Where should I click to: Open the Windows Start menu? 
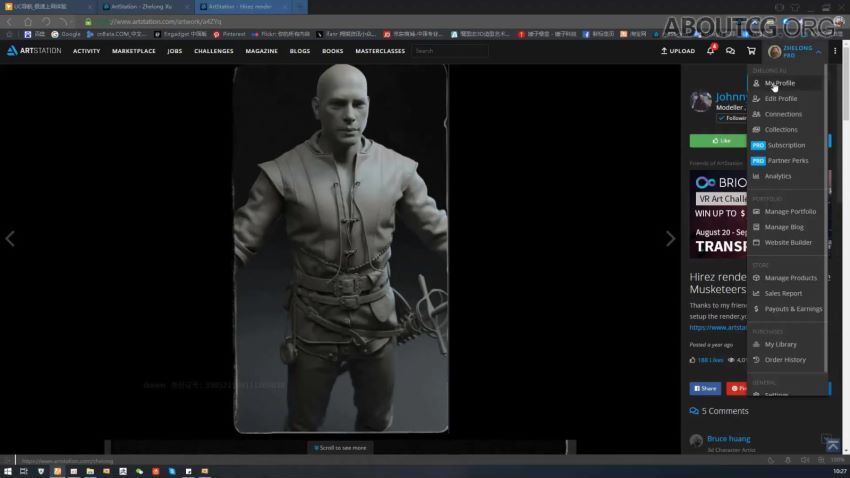click(8, 471)
